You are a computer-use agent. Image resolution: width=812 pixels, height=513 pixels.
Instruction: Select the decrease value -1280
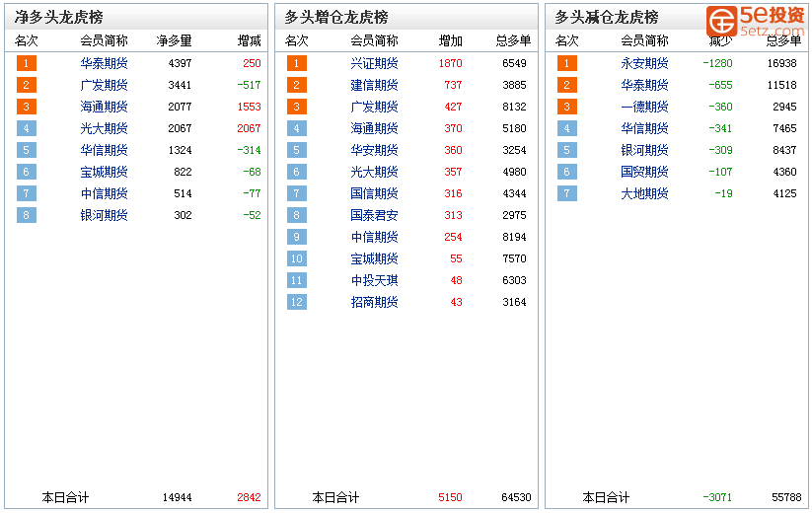point(717,63)
